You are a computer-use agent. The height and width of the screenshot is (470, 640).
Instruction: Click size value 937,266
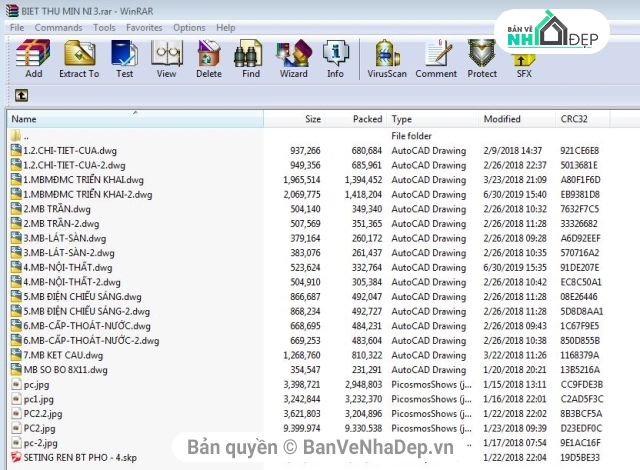pos(305,151)
